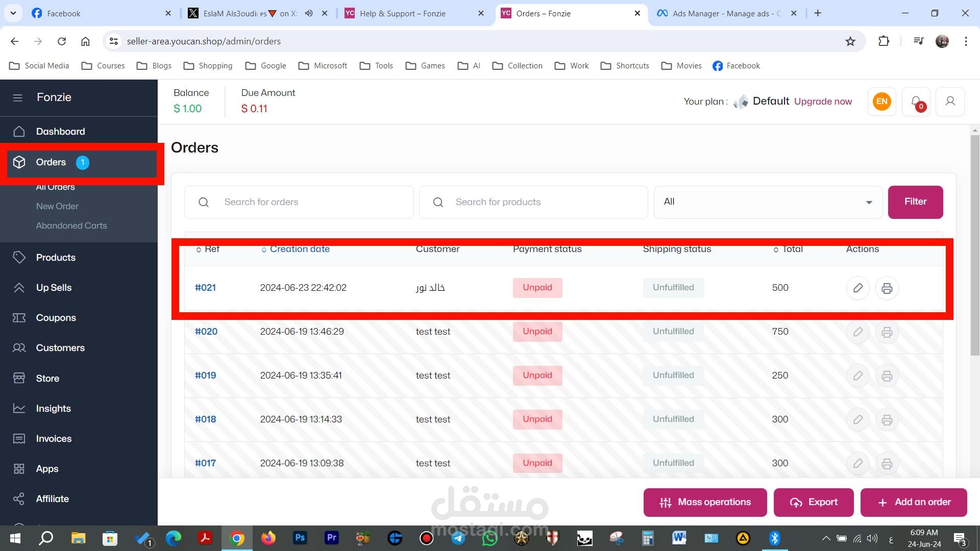Expand the All status filter dropdown
This screenshot has height=551, width=980.
pyautogui.click(x=768, y=202)
